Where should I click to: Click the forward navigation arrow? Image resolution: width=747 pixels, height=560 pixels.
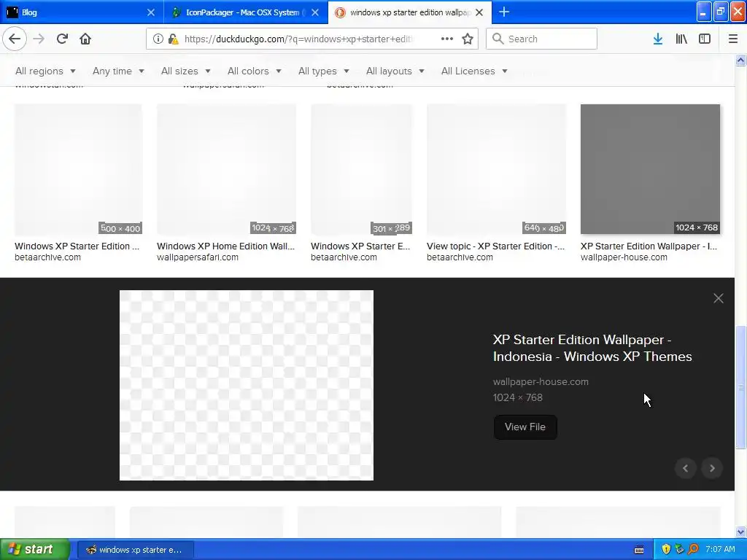pyautogui.click(x=39, y=39)
